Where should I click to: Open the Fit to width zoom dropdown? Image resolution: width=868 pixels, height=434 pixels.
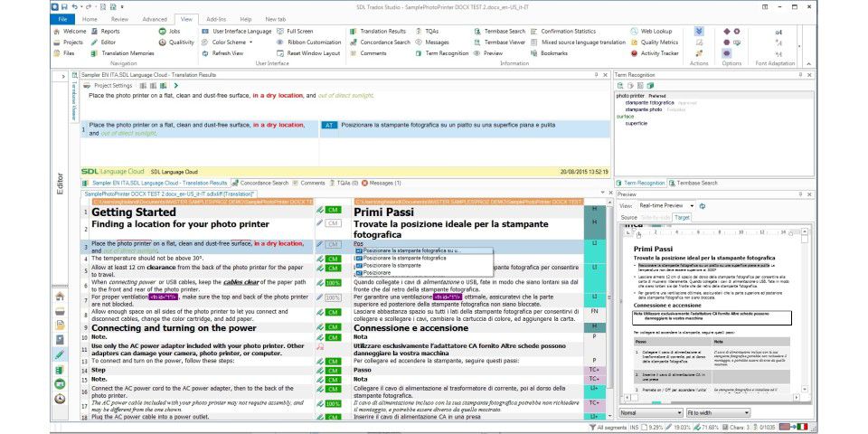coord(718,413)
